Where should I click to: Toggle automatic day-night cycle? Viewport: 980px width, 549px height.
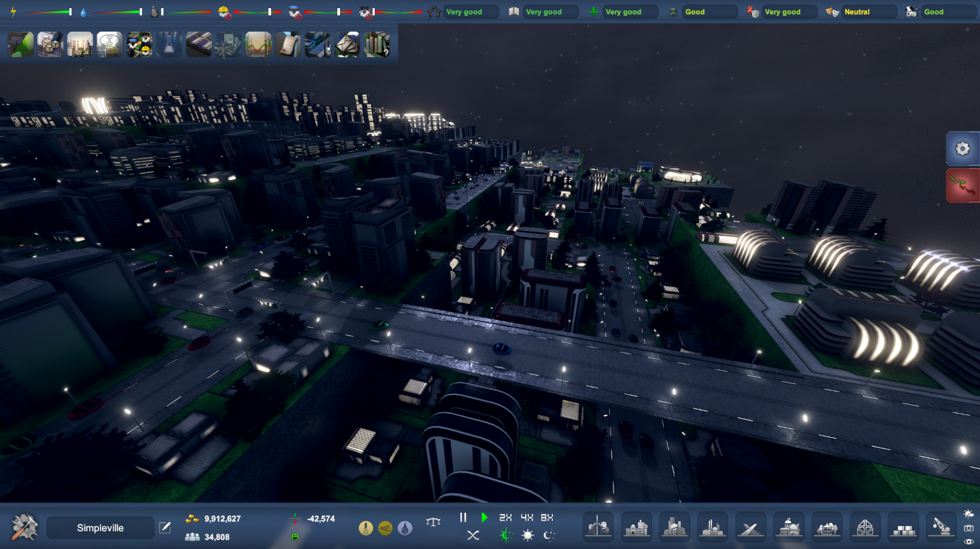tap(506, 535)
